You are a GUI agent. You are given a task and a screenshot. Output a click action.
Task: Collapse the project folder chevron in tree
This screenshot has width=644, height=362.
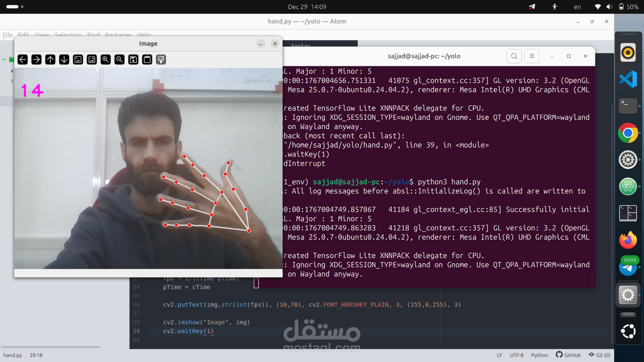(4, 60)
